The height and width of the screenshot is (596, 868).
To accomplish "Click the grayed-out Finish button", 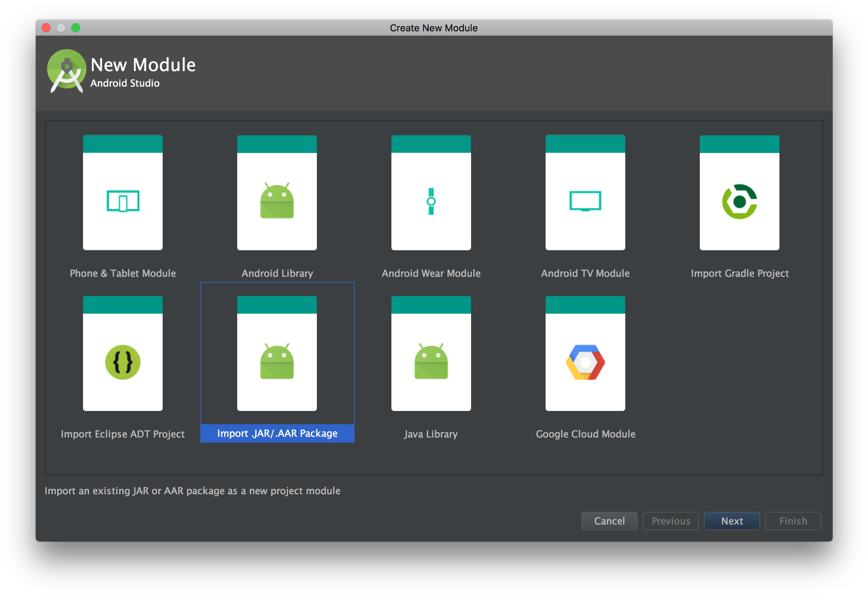I will 793,520.
